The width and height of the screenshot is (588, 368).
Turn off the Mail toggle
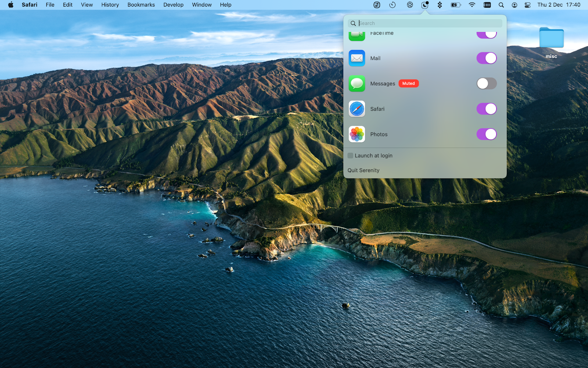tap(487, 58)
